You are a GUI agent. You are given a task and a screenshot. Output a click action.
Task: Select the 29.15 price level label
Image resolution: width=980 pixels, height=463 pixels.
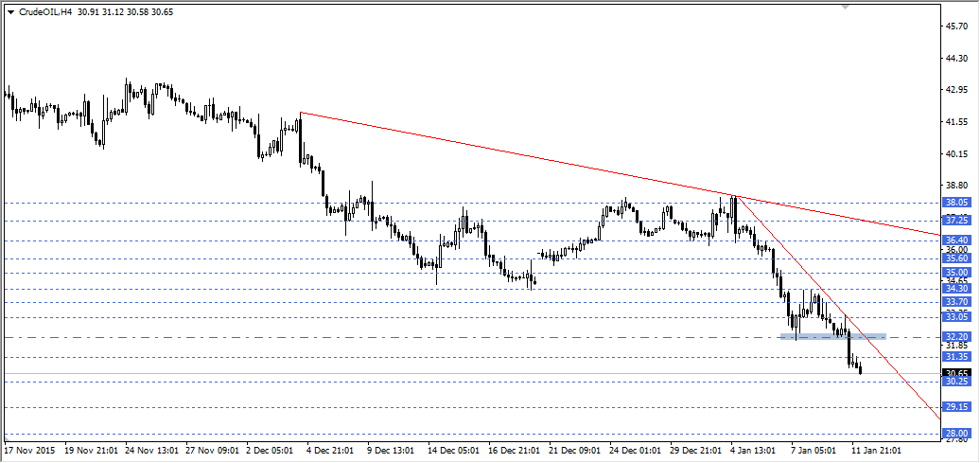point(956,408)
